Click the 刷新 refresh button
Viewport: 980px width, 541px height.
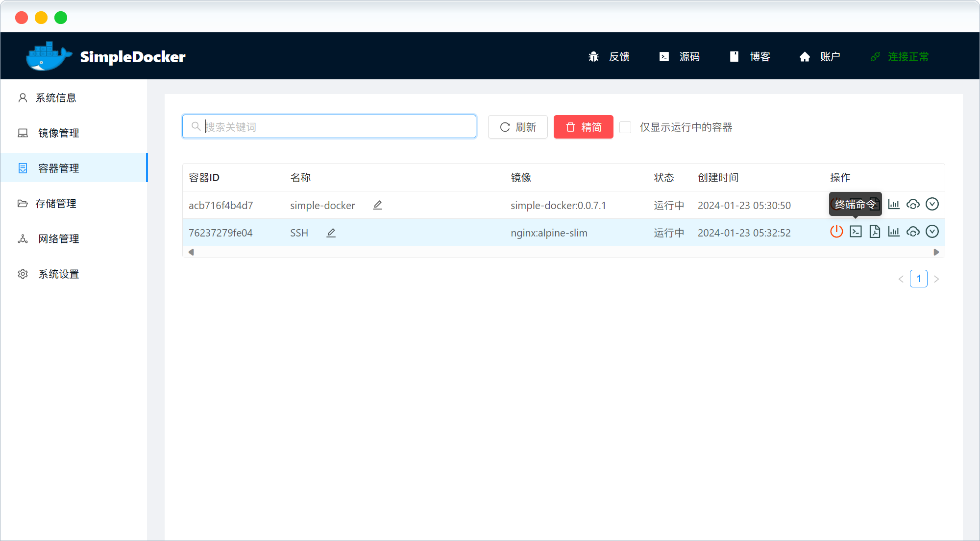coord(517,127)
